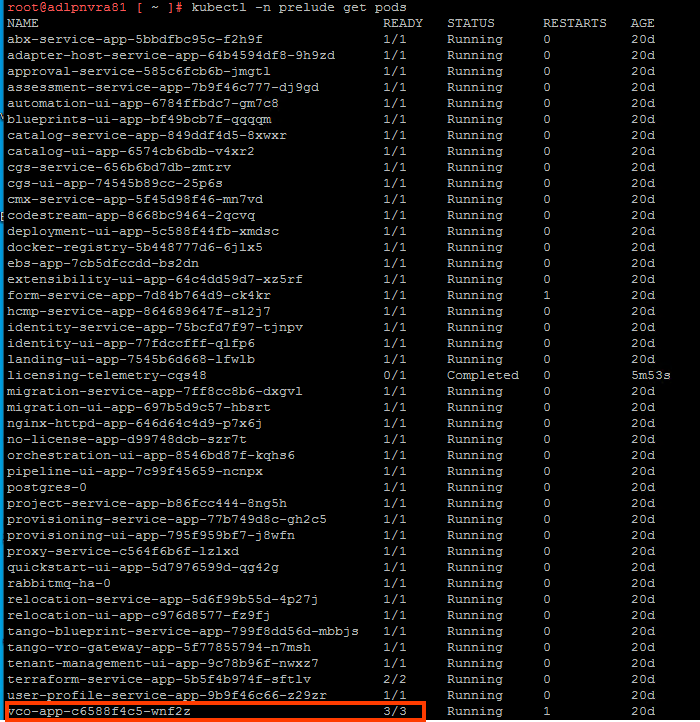Click pod name landing-ui-app-7545b6d668-lfwlb
The image size is (700, 722).
tap(131, 359)
